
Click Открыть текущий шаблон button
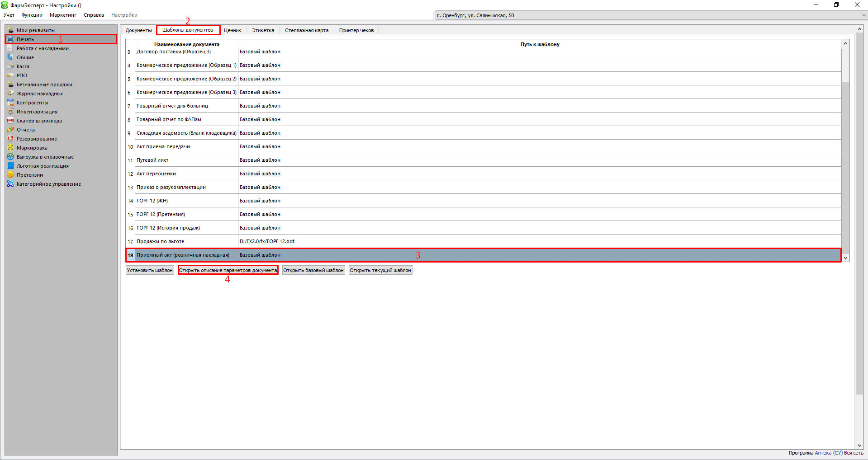pos(380,270)
